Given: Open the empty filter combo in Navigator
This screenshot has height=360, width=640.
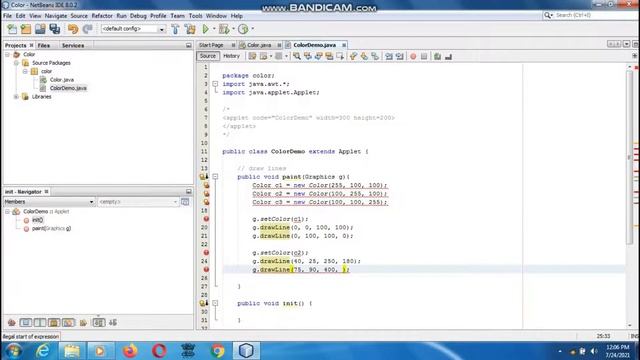Looking at the screenshot, I should [x=138, y=202].
